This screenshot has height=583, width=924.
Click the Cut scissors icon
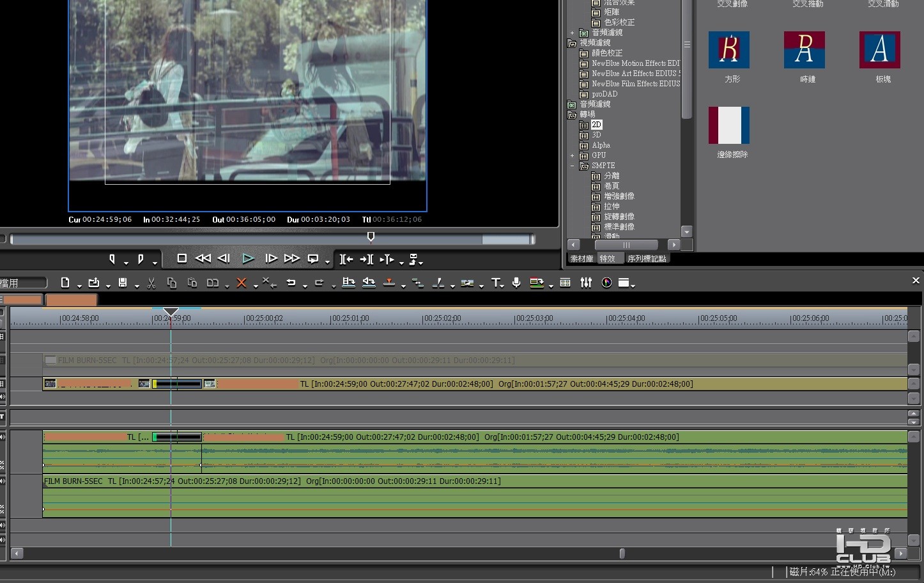click(151, 283)
